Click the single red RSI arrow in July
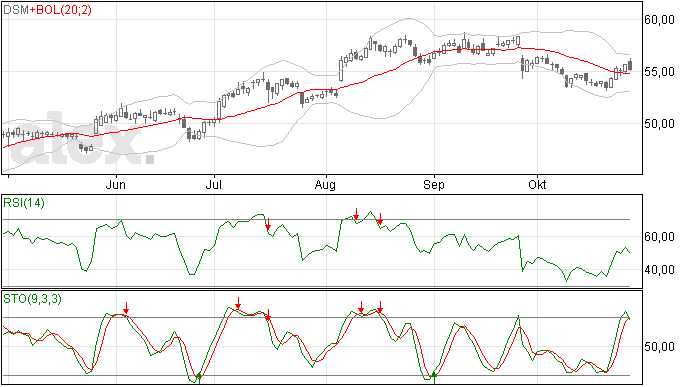Image resolution: width=690 pixels, height=387 pixels. tap(268, 225)
